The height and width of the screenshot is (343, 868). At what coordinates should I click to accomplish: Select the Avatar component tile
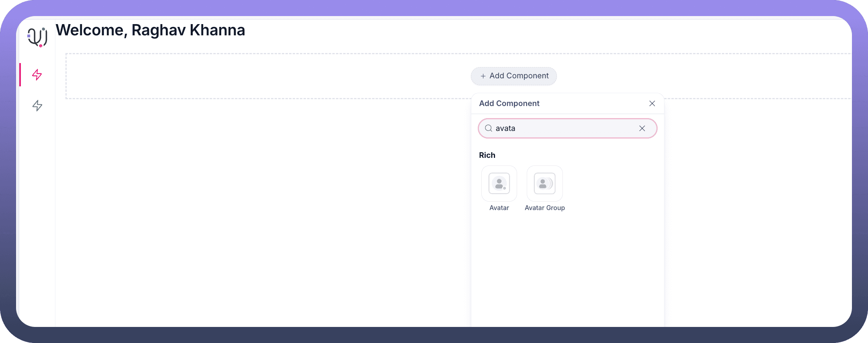point(499,184)
